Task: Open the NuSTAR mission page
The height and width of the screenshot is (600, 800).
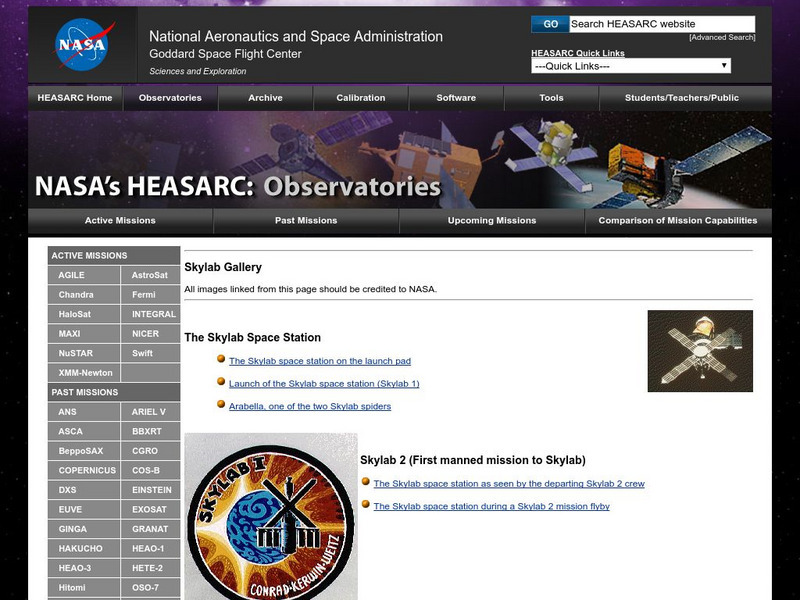Action: [84, 353]
